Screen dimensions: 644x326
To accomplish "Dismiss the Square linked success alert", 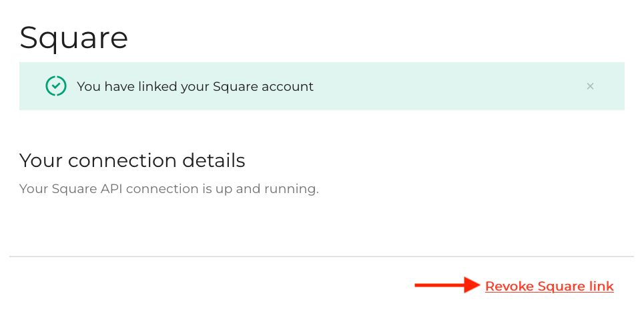I will (x=590, y=86).
